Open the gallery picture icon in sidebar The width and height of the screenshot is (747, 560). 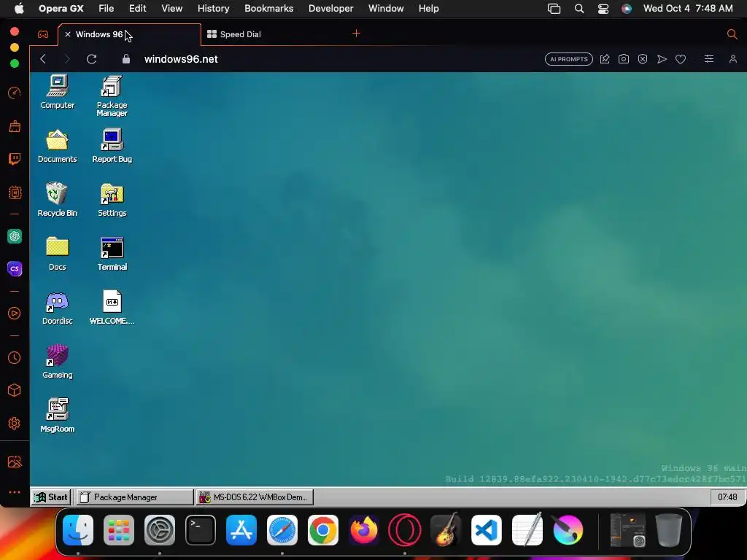pos(15,462)
